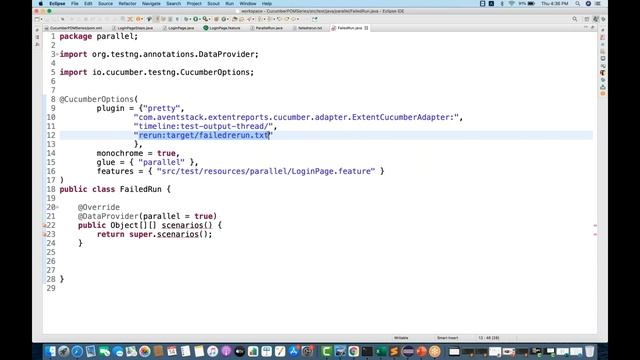Click the Open Perspective icon
Viewport: 640px width, 360px height.
[587, 19]
